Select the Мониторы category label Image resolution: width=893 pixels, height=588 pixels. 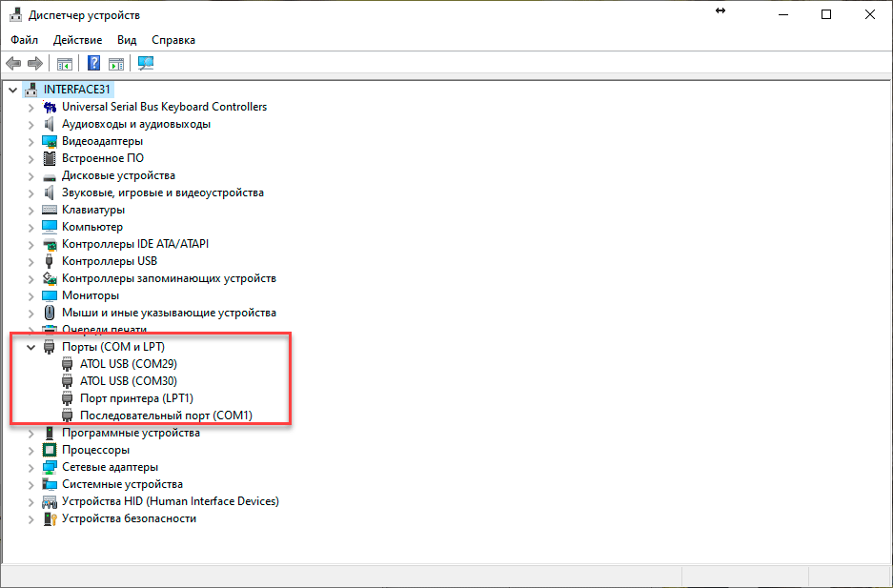tap(91, 295)
